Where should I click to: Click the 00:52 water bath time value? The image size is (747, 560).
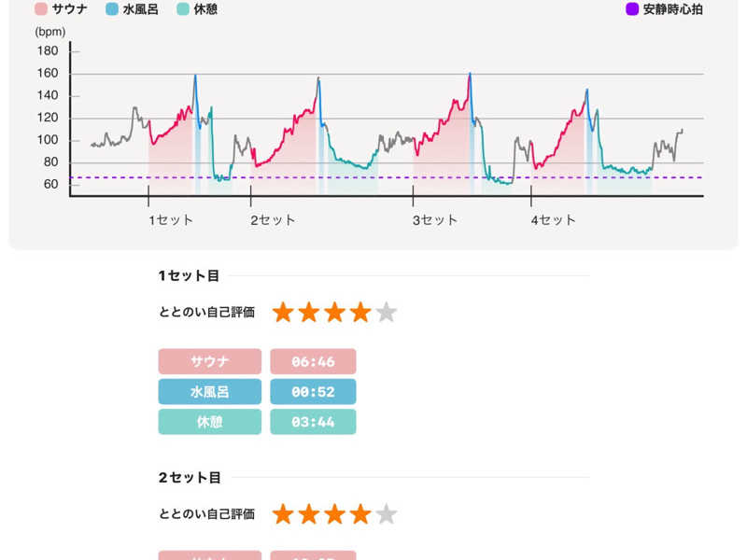313,391
